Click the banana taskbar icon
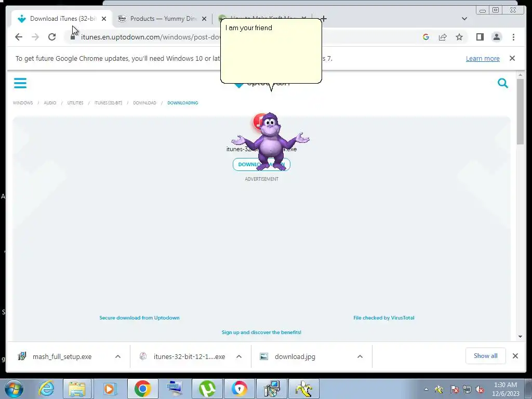The image size is (532, 399). pyautogui.click(x=303, y=389)
